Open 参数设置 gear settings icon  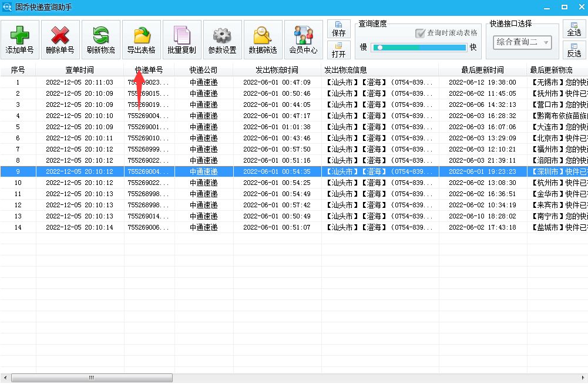click(x=222, y=35)
